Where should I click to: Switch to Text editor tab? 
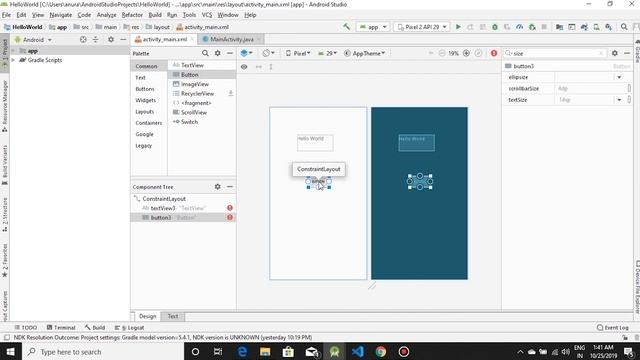173,316
